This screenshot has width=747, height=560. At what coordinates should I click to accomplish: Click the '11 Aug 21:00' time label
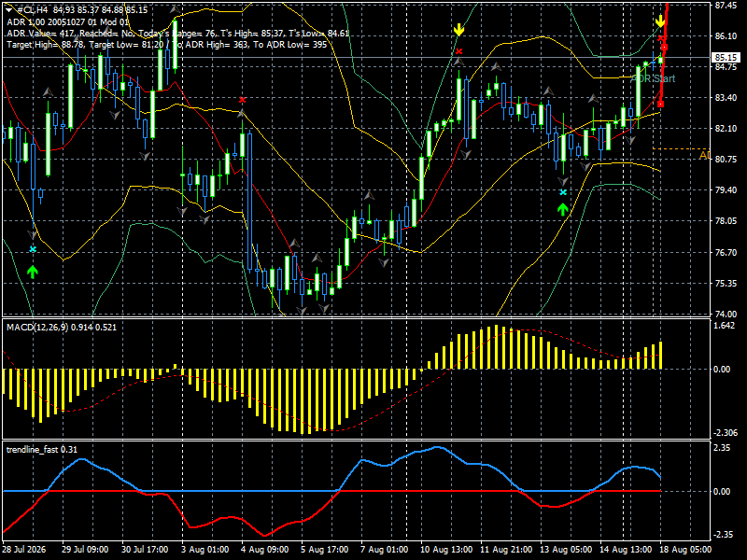pos(506,550)
